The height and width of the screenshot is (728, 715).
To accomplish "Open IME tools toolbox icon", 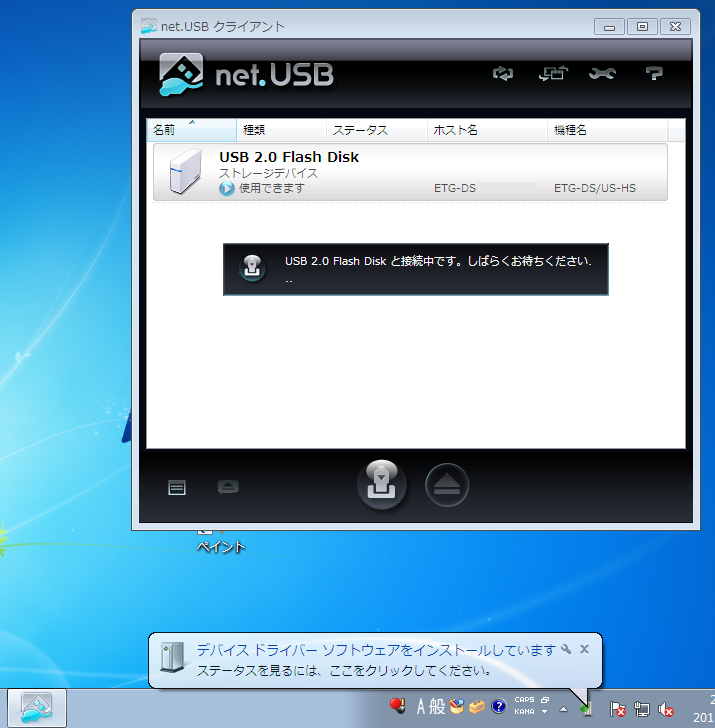I will [477, 707].
